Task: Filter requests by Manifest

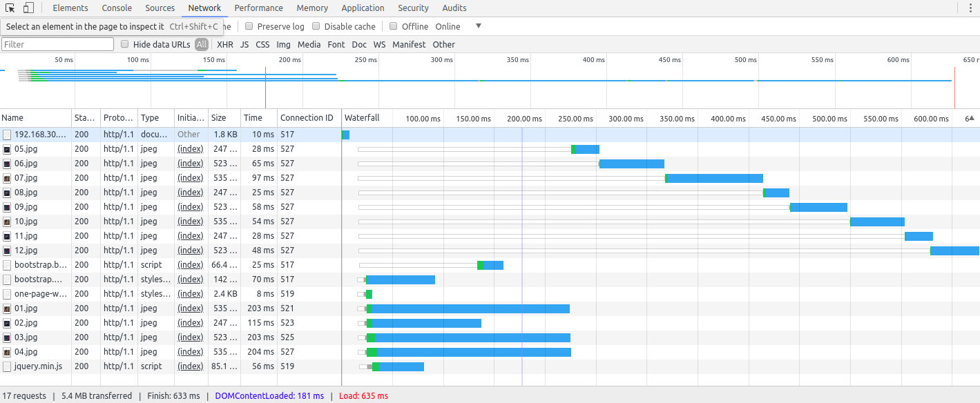Action: (409, 44)
